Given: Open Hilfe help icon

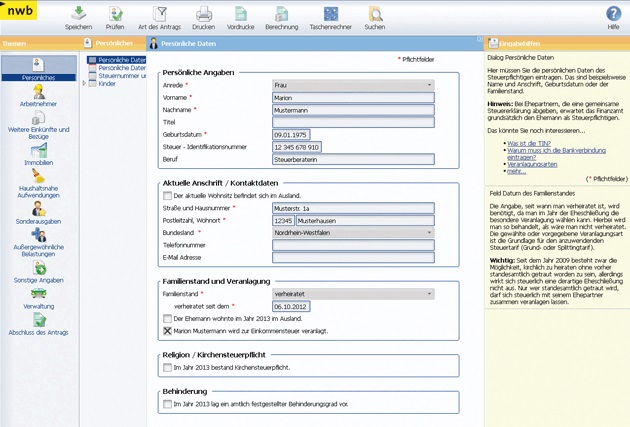Looking at the screenshot, I should coord(613,15).
